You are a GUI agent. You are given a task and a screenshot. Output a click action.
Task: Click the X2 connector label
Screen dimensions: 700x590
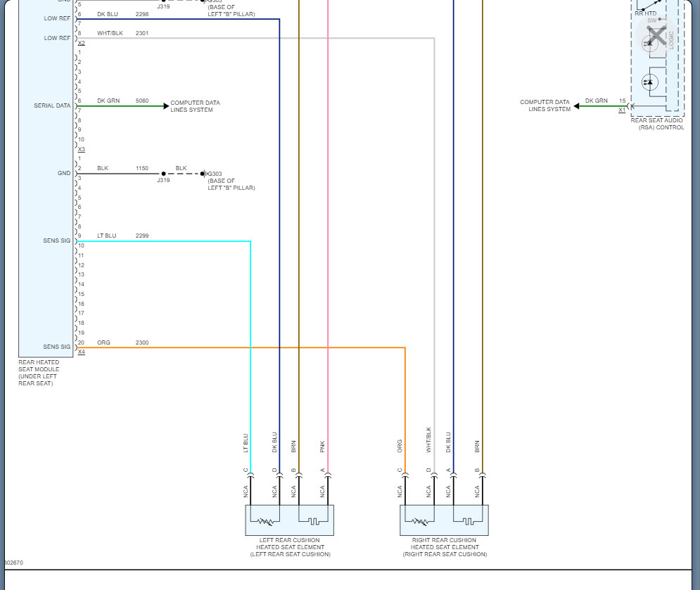click(81, 44)
